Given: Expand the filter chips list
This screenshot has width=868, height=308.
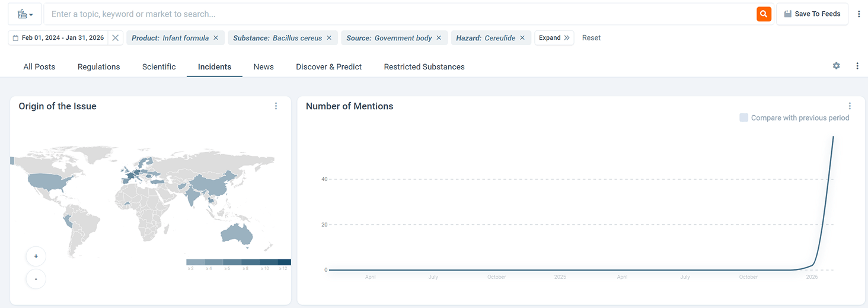Looking at the screenshot, I should click(x=554, y=38).
